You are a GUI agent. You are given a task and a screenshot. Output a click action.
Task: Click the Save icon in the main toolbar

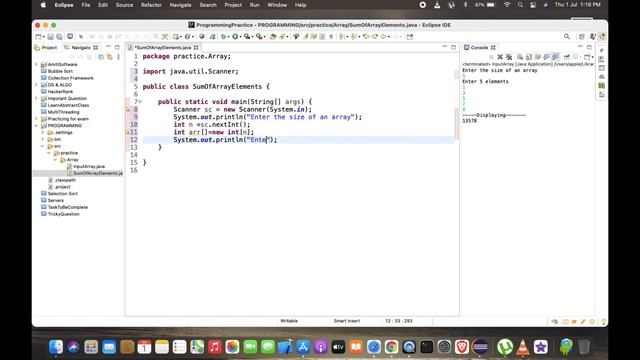point(51,37)
